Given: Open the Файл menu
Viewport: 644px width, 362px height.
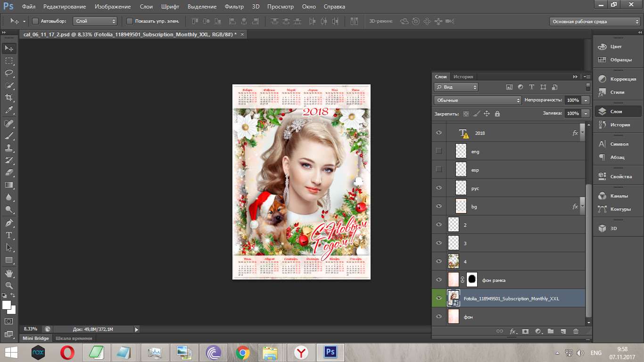Looking at the screenshot, I should [x=29, y=7].
